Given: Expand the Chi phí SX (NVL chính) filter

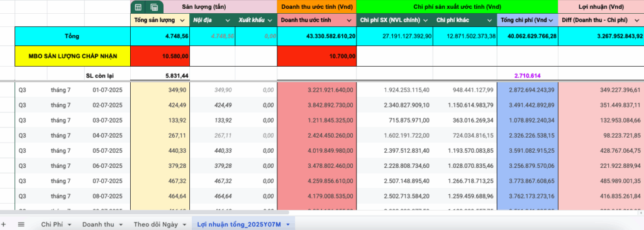Looking at the screenshot, I should pos(426,20).
